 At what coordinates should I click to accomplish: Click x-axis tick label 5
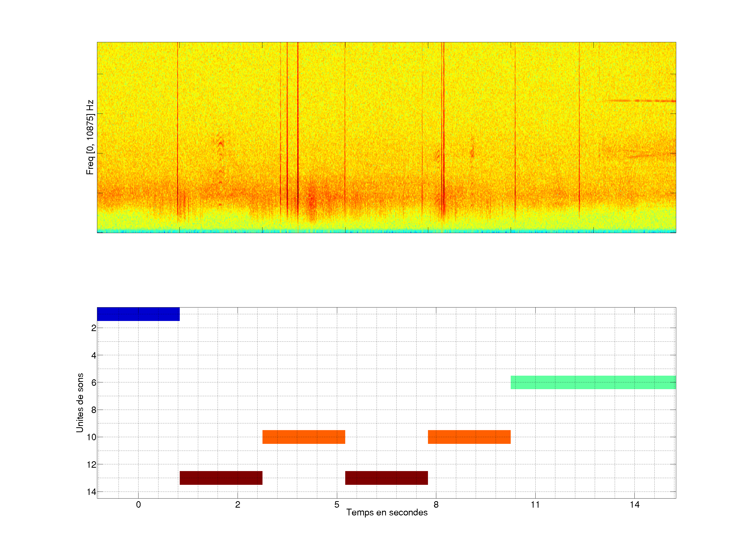(337, 505)
